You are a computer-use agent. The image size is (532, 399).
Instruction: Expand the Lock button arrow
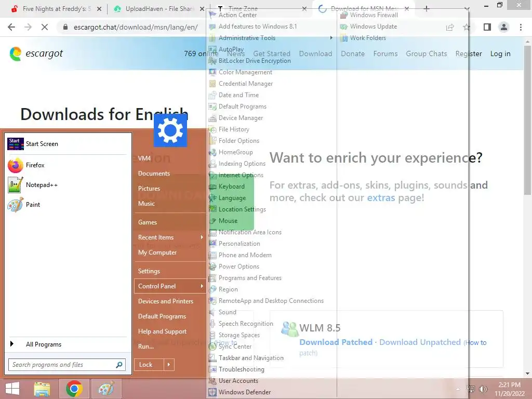169,365
